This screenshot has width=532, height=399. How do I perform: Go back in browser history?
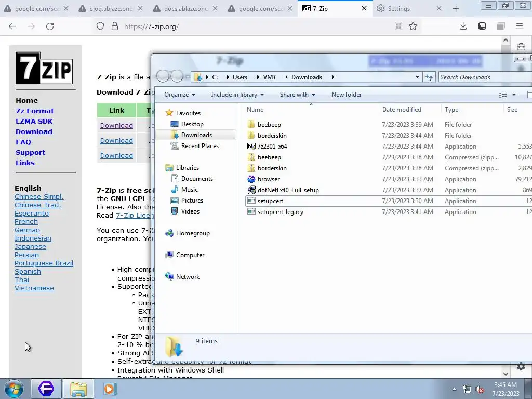point(12,26)
